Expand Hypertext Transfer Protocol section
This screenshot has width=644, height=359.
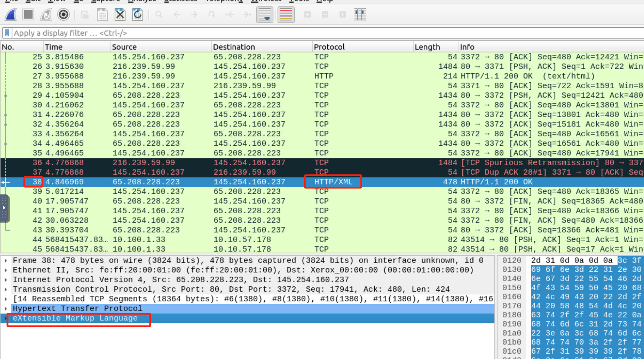point(6,309)
